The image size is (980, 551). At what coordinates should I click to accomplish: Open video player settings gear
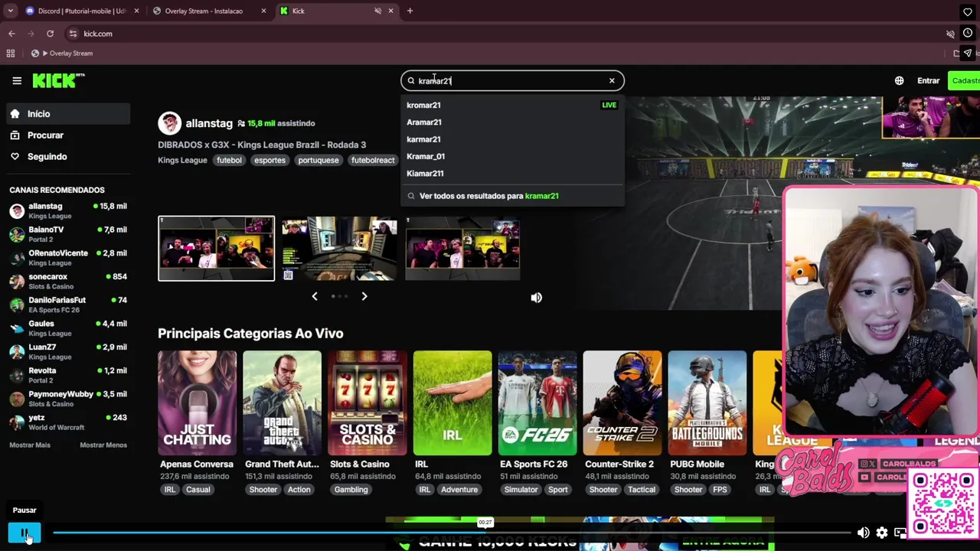[x=882, y=533]
